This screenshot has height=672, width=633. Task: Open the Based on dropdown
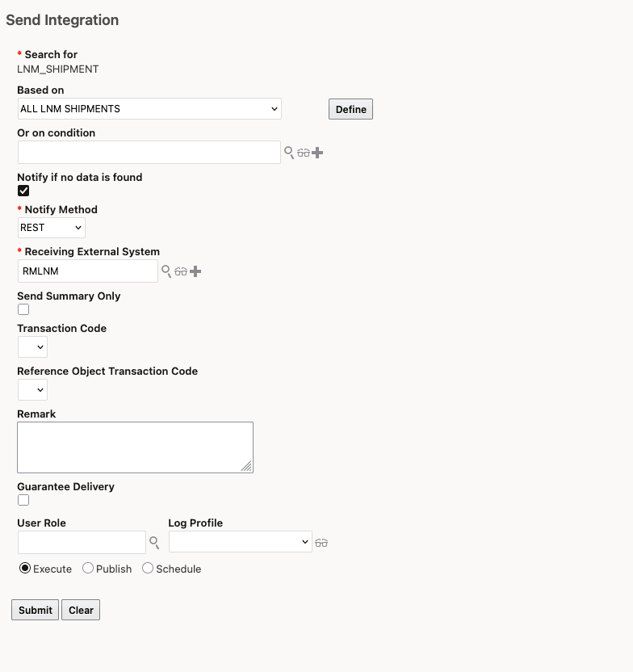tap(149, 108)
